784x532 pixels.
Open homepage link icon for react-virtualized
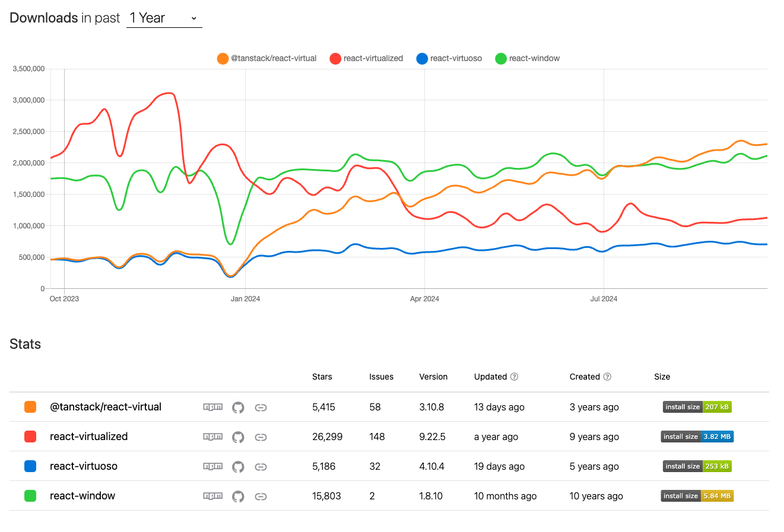pos(261,437)
